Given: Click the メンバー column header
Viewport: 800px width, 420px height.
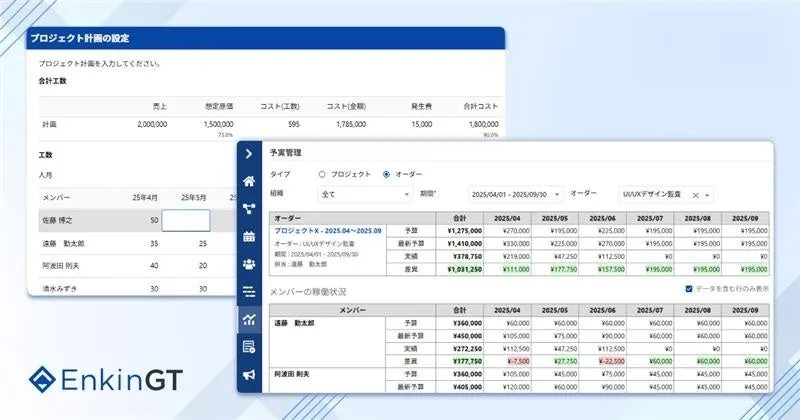Looking at the screenshot, I should click(353, 310).
